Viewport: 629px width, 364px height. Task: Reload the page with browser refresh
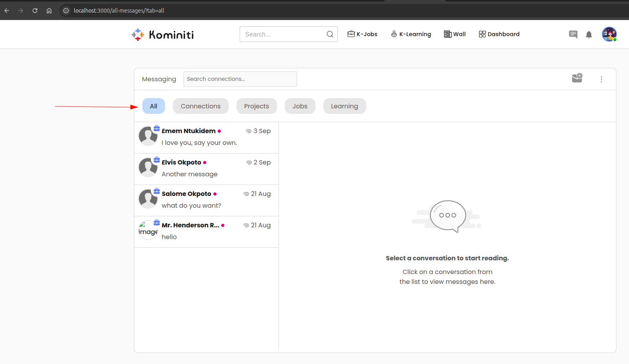[35, 11]
